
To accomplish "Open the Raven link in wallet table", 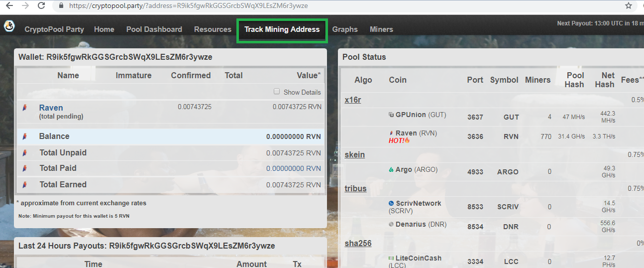I will click(51, 108).
